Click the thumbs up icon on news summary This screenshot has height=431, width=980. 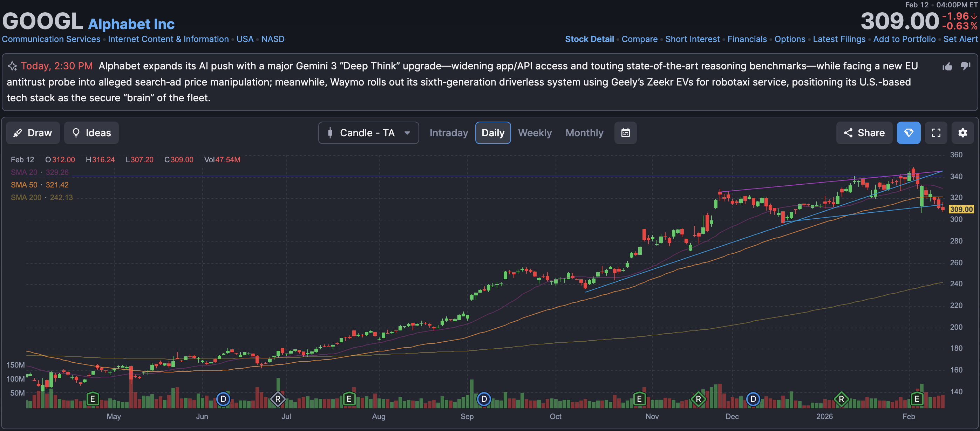pyautogui.click(x=947, y=67)
